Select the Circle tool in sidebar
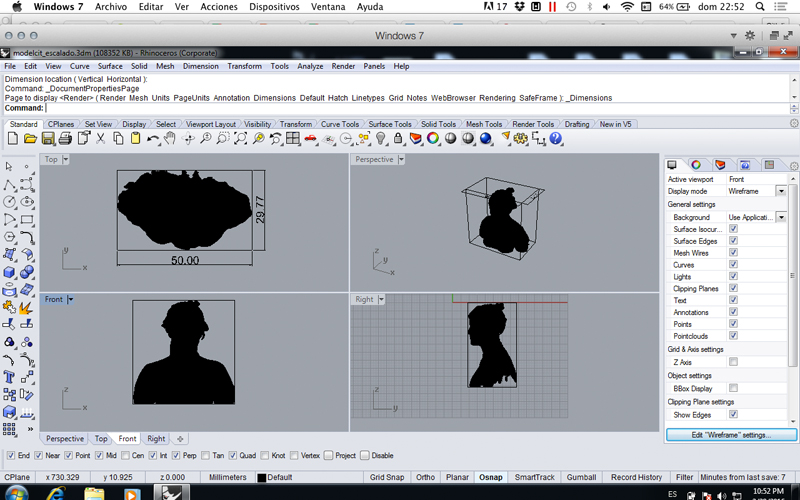800x500 pixels. (x=9, y=202)
